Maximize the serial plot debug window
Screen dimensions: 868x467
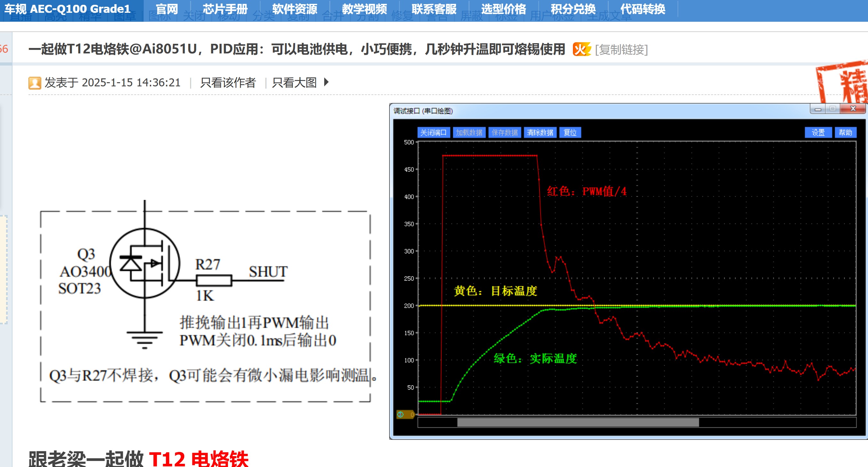832,109
